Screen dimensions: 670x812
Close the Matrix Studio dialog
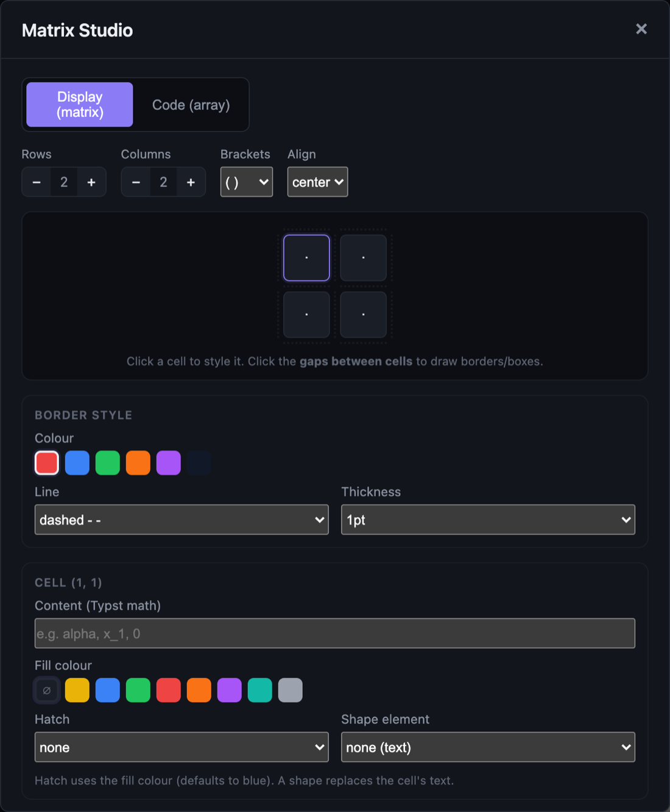641,29
